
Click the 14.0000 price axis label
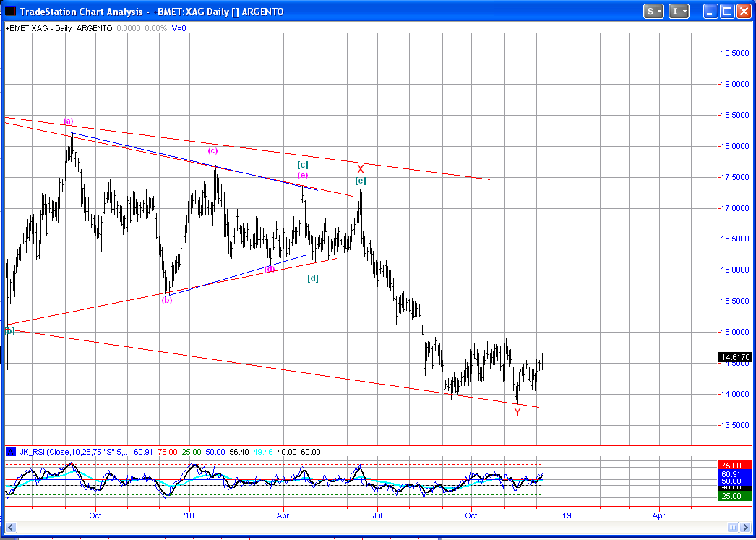735,395
